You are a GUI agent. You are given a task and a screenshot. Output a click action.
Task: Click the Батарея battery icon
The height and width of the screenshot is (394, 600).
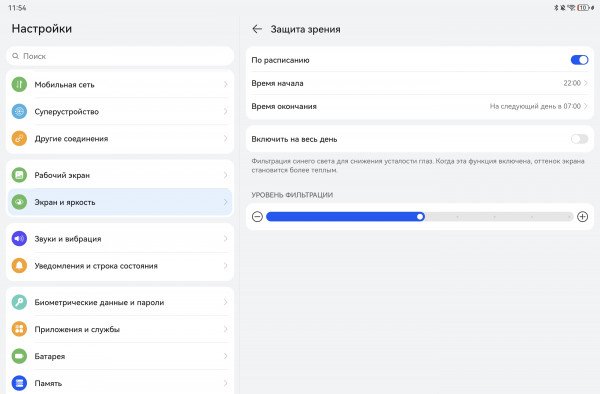tap(19, 356)
